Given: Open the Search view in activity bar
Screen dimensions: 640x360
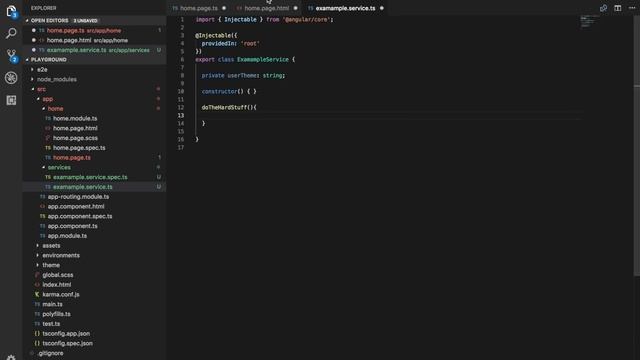Looking at the screenshot, I should click(11, 33).
